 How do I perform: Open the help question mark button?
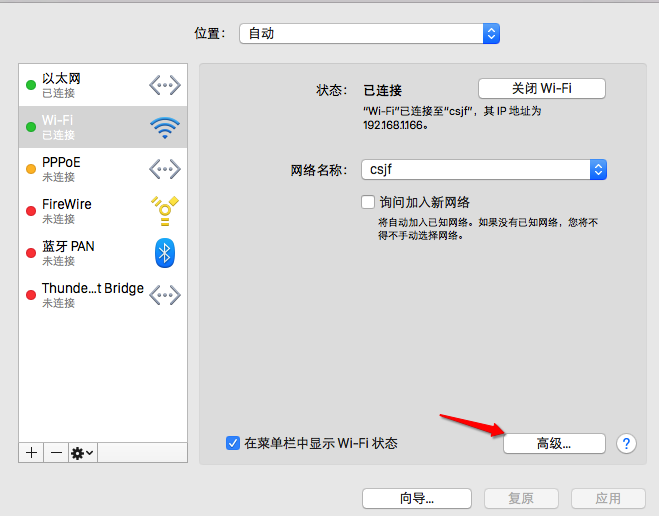coord(627,443)
